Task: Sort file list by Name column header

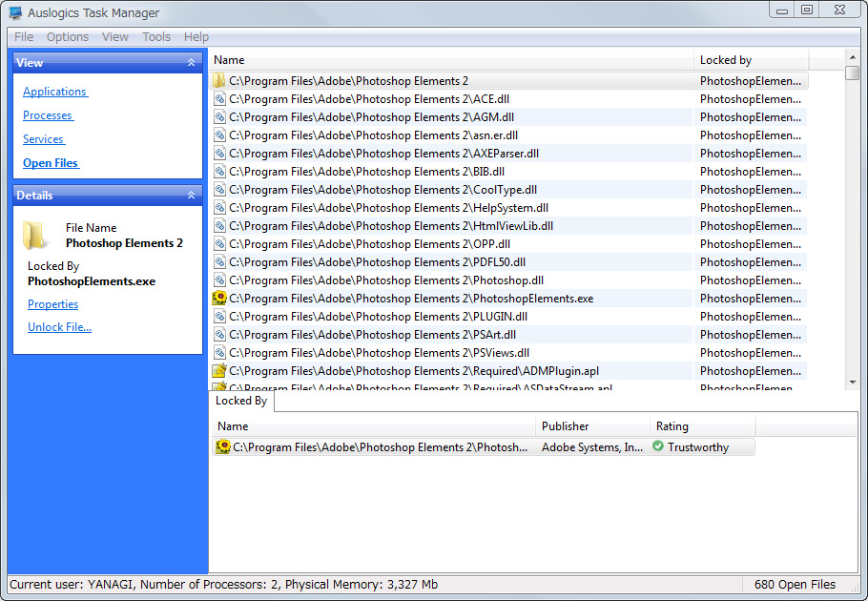Action: click(451, 60)
